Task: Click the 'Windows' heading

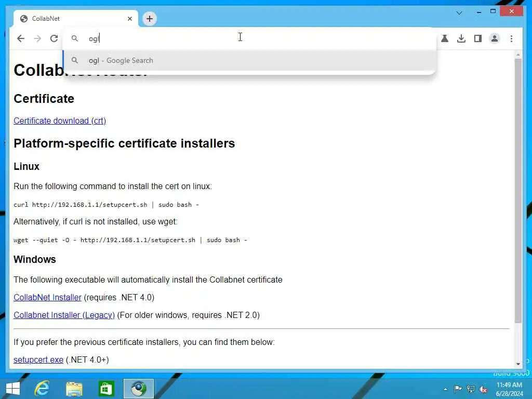Action: pos(35,259)
